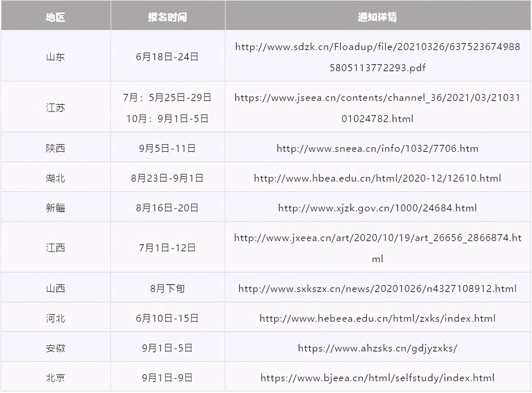Screen dimensions: 532x393
Task: Click the 7月1日-12日 date cell
Action: 167,248
